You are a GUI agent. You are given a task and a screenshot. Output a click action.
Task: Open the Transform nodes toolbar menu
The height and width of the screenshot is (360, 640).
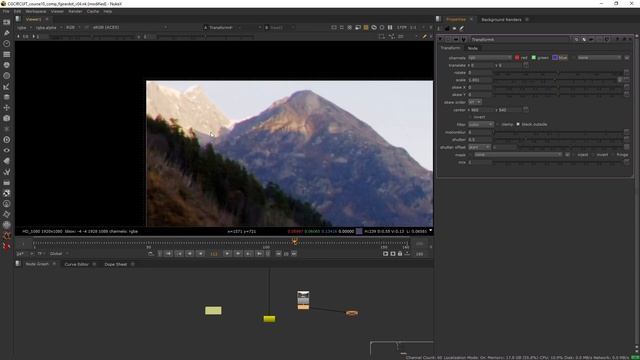tap(7, 108)
